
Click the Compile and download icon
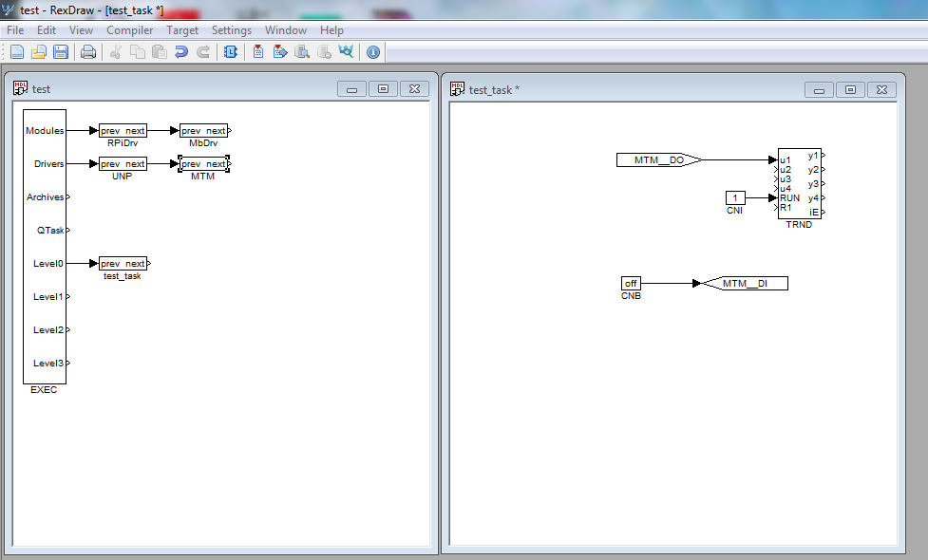tap(280, 52)
